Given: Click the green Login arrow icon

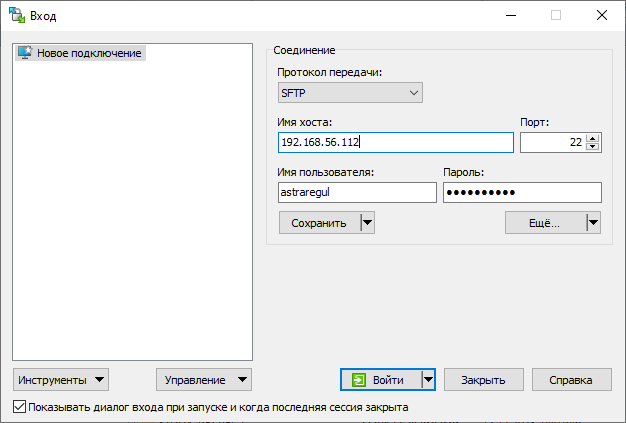Looking at the screenshot, I should coord(359,380).
